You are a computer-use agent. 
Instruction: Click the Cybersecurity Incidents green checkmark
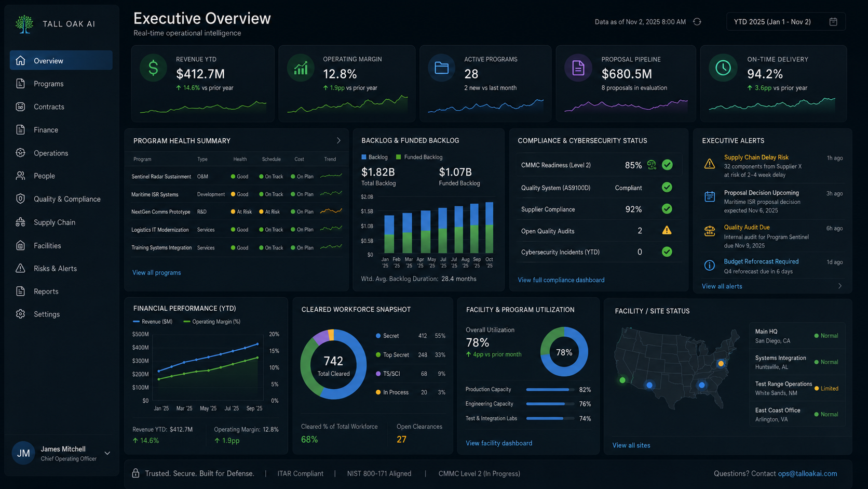pos(667,252)
